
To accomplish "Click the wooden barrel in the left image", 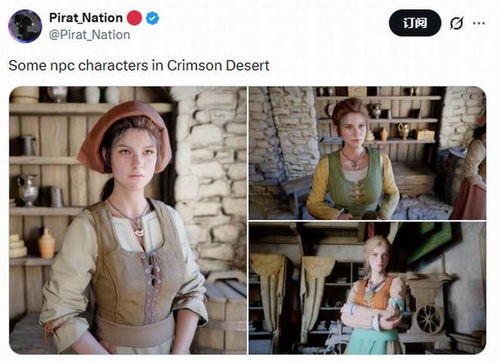I will click(x=220, y=313).
